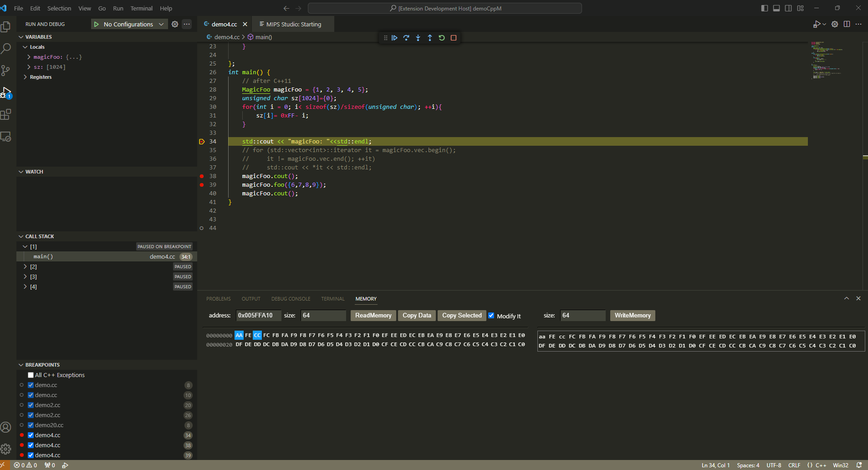Open launch.json with the gear icon
868x470 pixels.
point(175,24)
